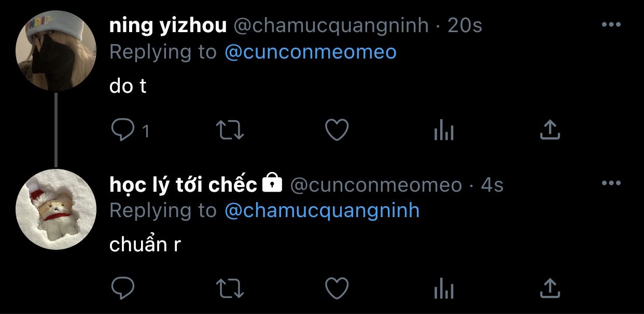Open the @cunconmeomeo mention link
644x314 pixels.
tap(311, 52)
